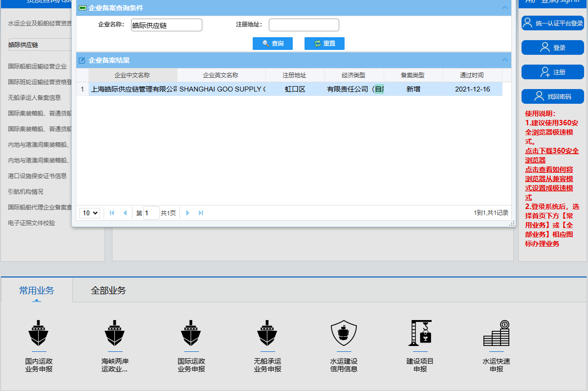Click the green icon on 企业备案查询条件 header
This screenshot has height=391, width=588.
coord(82,7)
